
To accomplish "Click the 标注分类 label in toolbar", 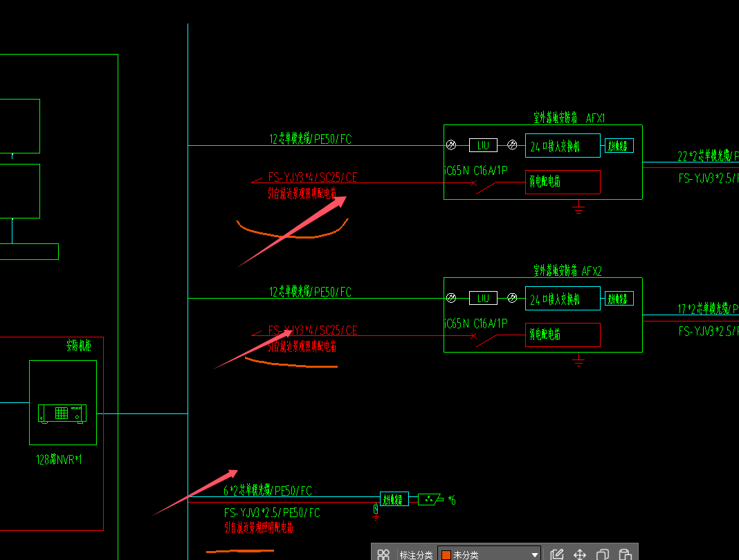I will (x=416, y=555).
